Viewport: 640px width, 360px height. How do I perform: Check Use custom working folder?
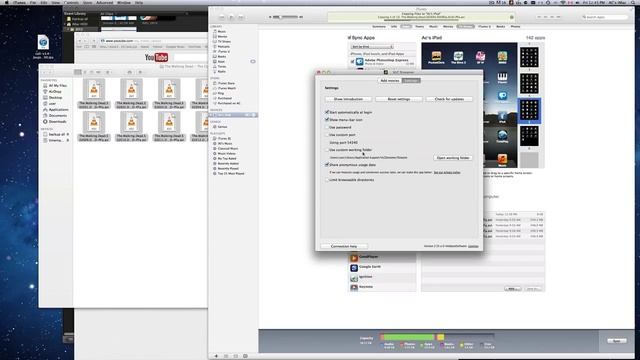click(x=327, y=150)
